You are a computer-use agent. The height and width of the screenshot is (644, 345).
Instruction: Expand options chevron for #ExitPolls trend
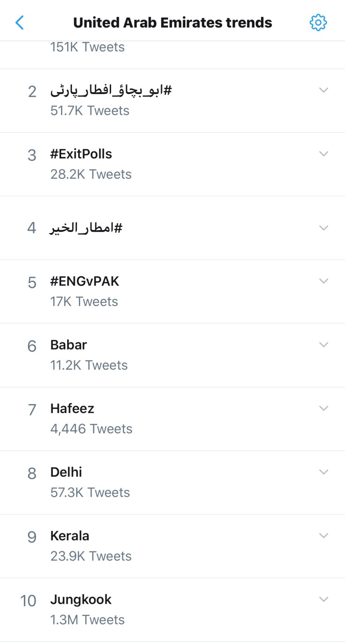coord(324,153)
